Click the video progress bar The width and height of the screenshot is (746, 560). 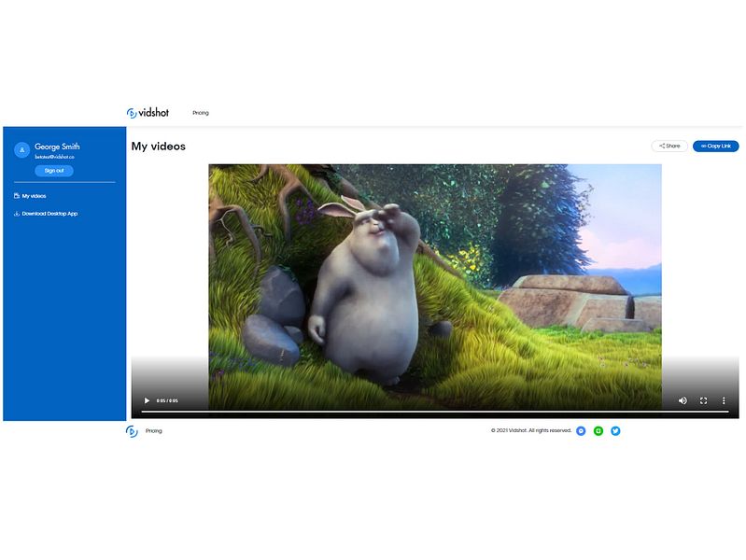pyautogui.click(x=435, y=412)
